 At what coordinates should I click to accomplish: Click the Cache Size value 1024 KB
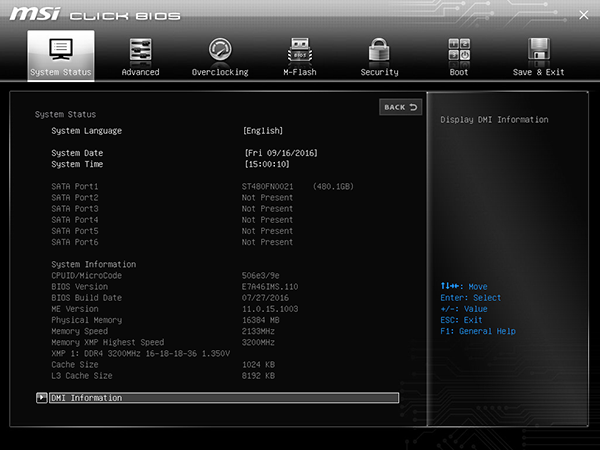click(258, 364)
